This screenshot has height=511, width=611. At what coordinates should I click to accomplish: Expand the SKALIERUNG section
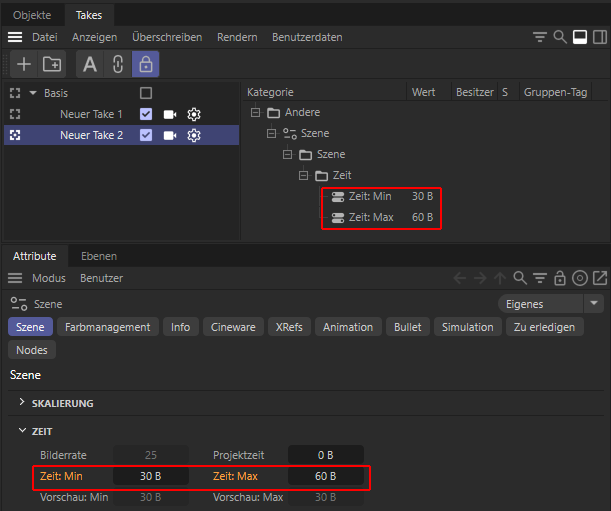[23, 403]
